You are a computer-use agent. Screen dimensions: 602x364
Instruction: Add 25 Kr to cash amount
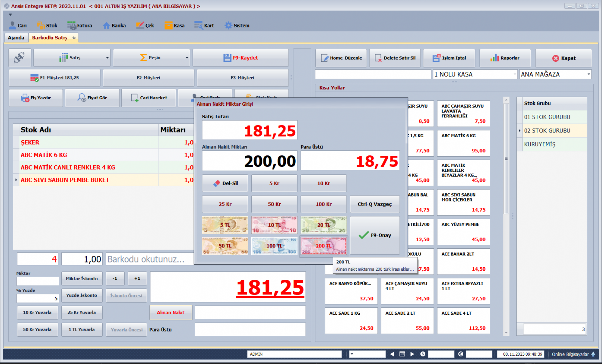tap(225, 204)
